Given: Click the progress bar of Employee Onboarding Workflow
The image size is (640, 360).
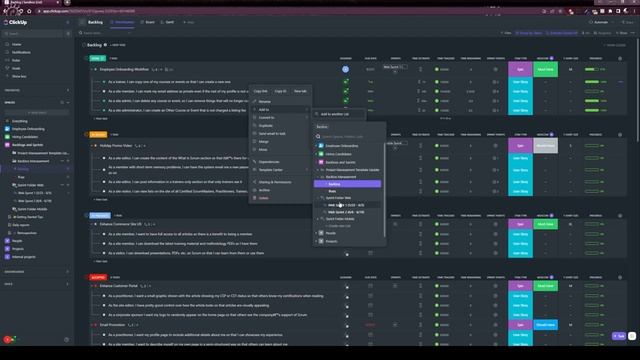Looking at the screenshot, I should [x=591, y=69].
